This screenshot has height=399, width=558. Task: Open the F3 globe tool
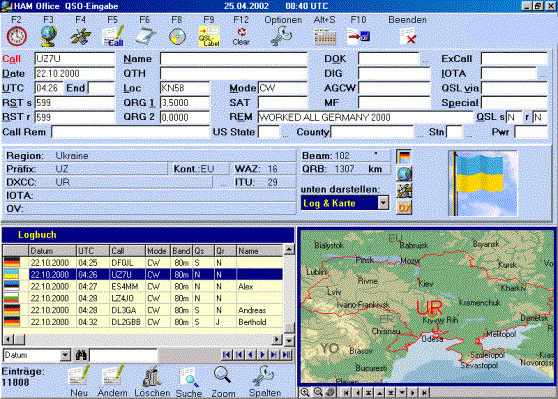pyautogui.click(x=48, y=36)
